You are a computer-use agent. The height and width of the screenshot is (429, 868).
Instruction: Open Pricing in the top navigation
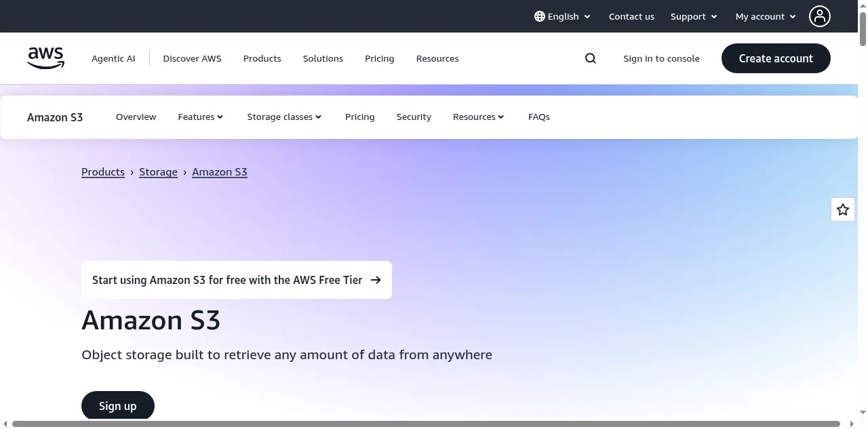(379, 58)
